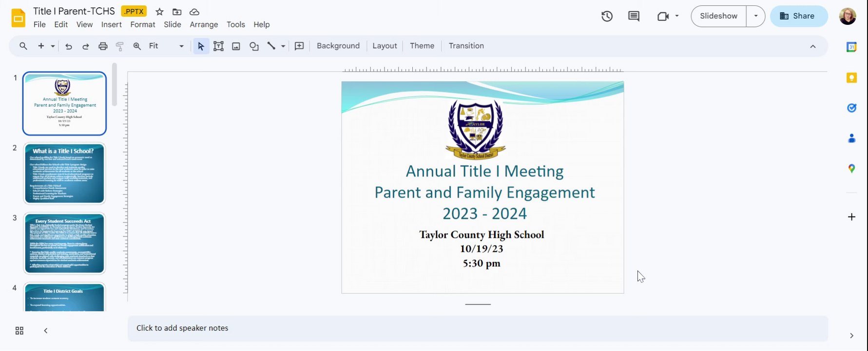This screenshot has width=868, height=351.
Task: Open the Slide menu
Action: point(173,24)
